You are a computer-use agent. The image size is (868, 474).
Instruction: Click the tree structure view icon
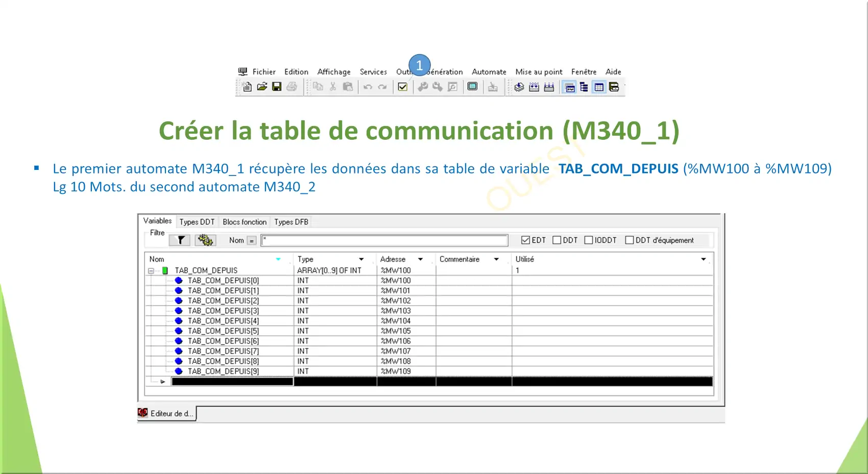[584, 87]
